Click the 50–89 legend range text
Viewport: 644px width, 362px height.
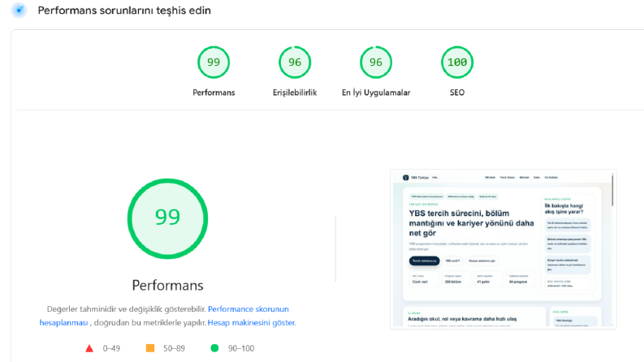(174, 348)
